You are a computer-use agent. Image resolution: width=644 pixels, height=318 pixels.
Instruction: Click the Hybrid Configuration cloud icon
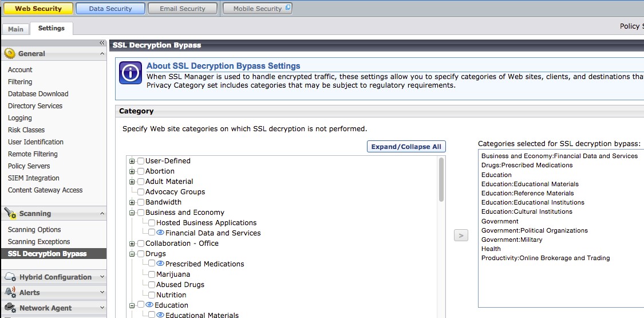(x=10, y=277)
